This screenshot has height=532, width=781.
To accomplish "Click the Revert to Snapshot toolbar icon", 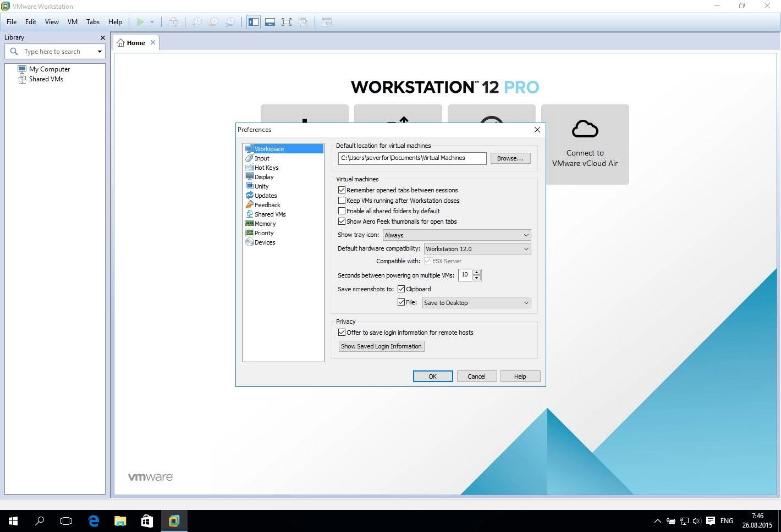I will click(214, 22).
